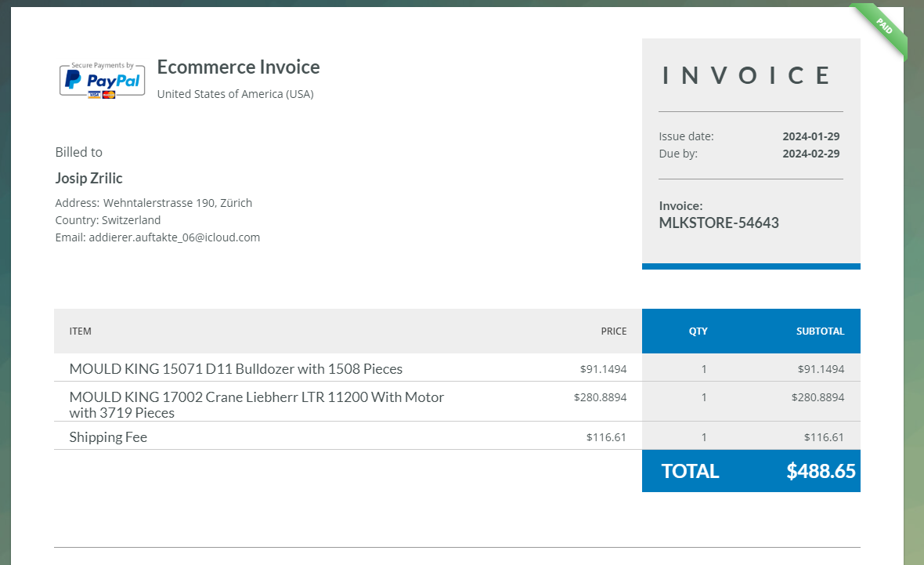Click the customer name Josip Zrilic
Viewport: 924px width, 565px height.
89,178
